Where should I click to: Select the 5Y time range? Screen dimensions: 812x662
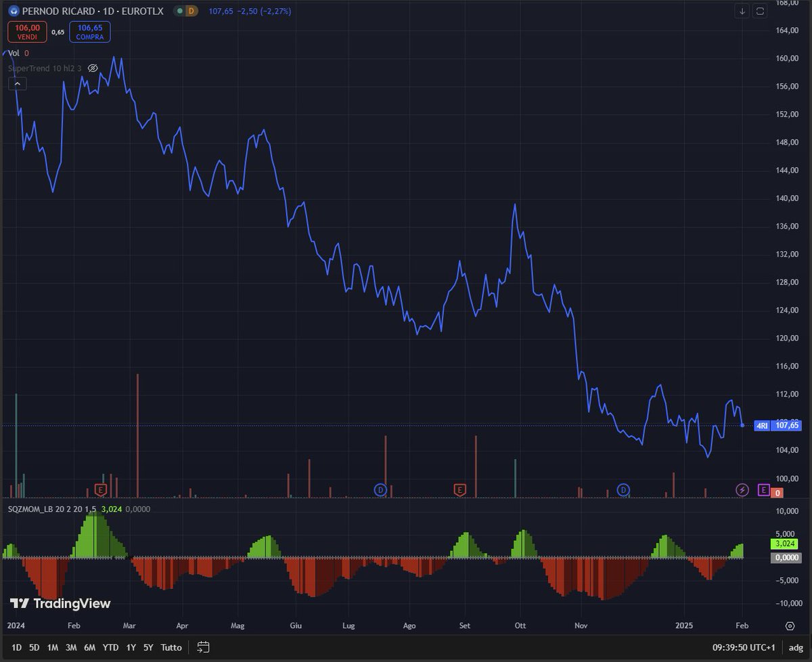pos(149,647)
